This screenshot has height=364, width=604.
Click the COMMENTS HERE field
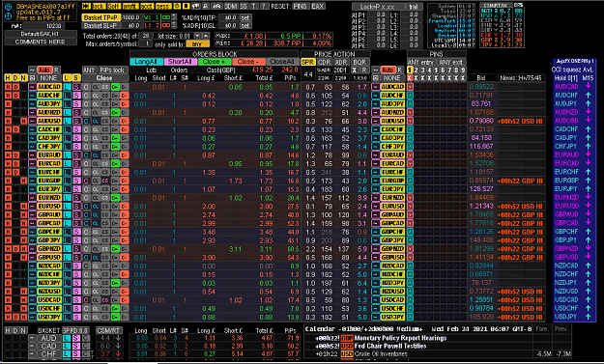(x=40, y=42)
